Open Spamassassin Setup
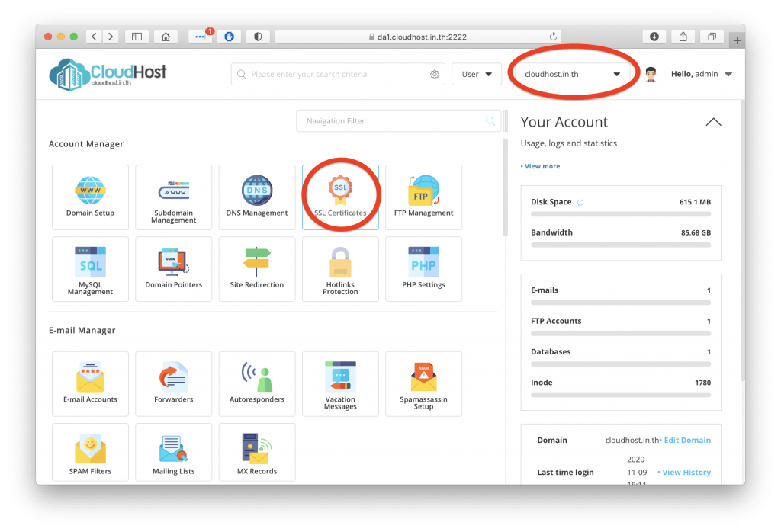This screenshot has width=781, height=532. click(423, 383)
